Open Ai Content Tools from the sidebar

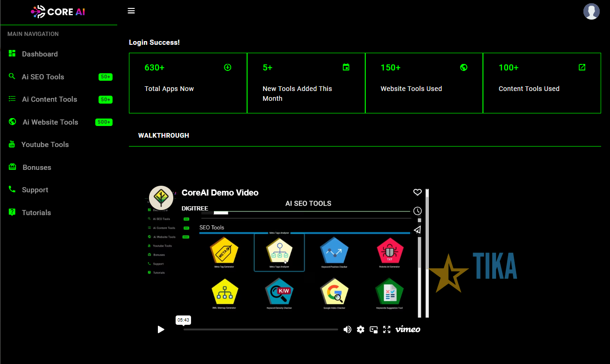(x=50, y=99)
